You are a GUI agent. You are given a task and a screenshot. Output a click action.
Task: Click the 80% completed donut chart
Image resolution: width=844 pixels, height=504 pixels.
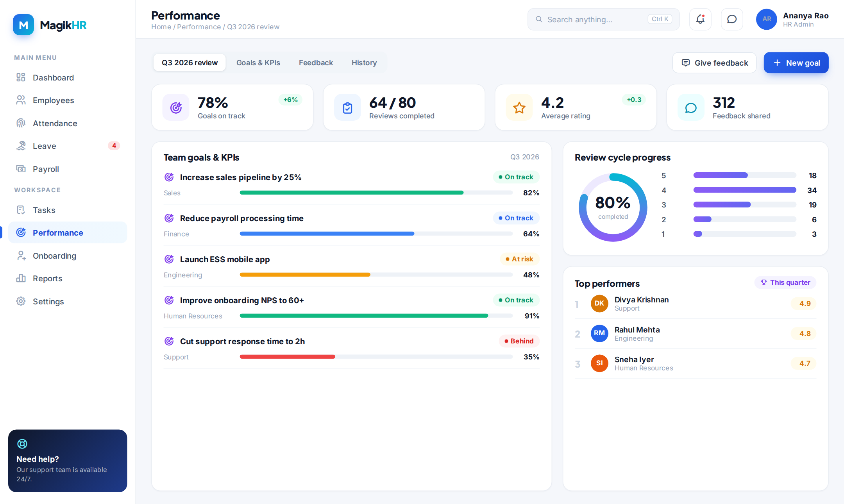(x=613, y=207)
